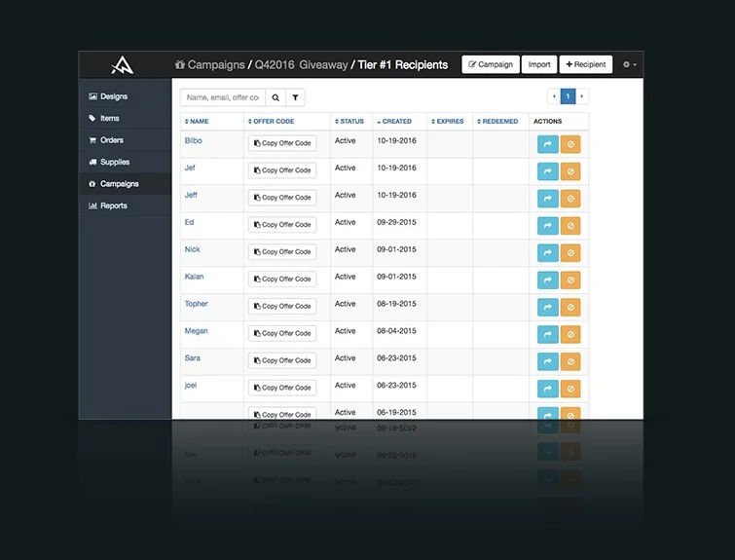Click the app logo in the header

click(x=123, y=64)
